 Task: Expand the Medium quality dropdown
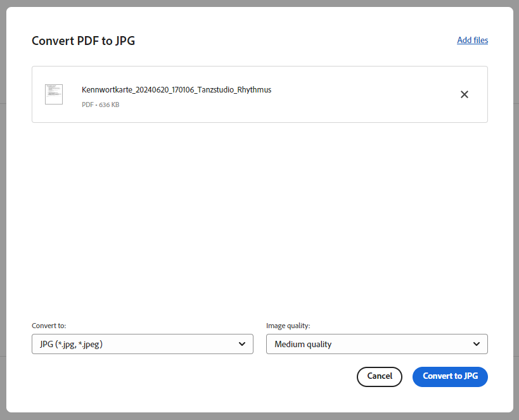coord(376,344)
